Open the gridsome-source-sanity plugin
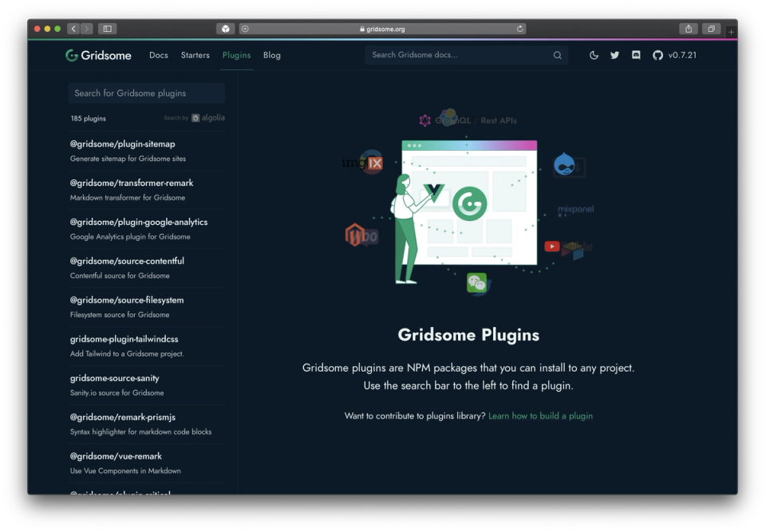This screenshot has width=766, height=532. (x=114, y=378)
